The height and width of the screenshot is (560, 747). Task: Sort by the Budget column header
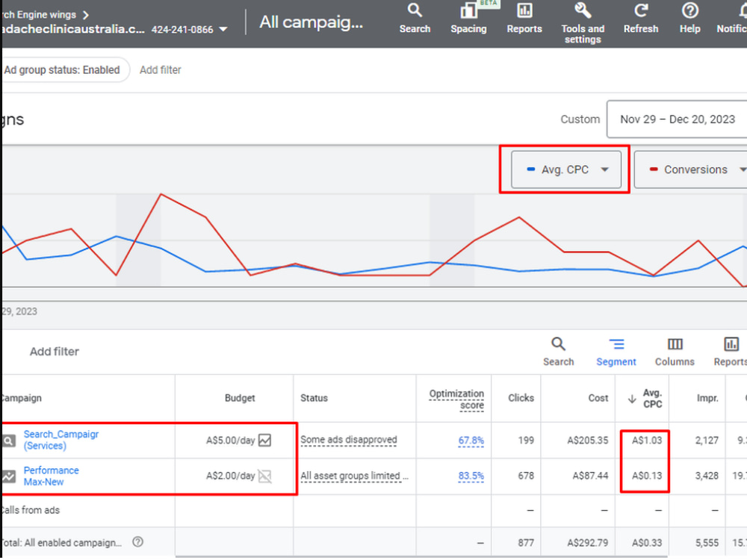coord(240,398)
